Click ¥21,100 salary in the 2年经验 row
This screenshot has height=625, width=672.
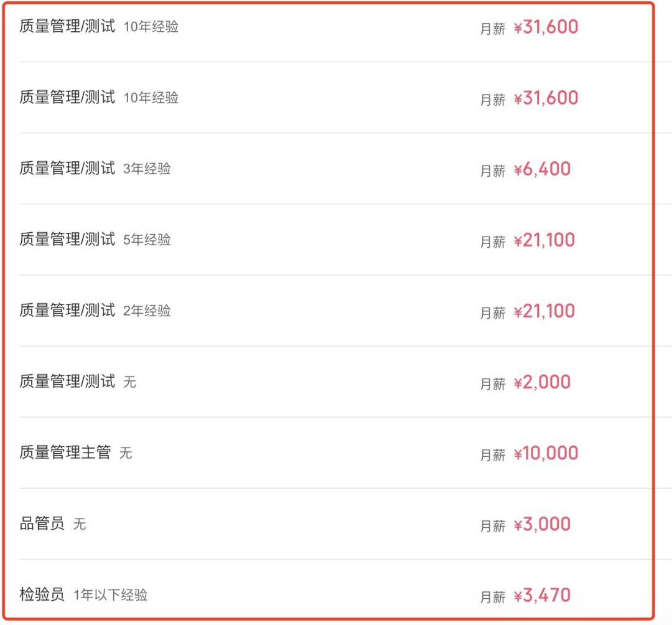[544, 311]
